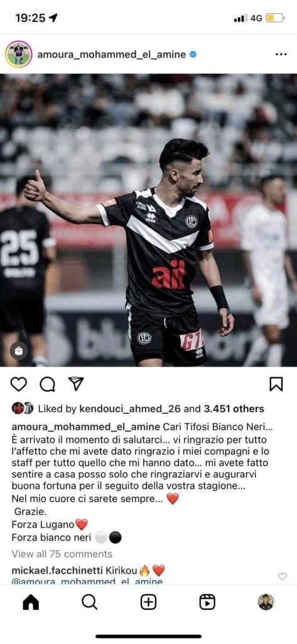The height and width of the screenshot is (644, 297).
Task: Tap the shopping bag icon on photo
Action: click(x=19, y=351)
